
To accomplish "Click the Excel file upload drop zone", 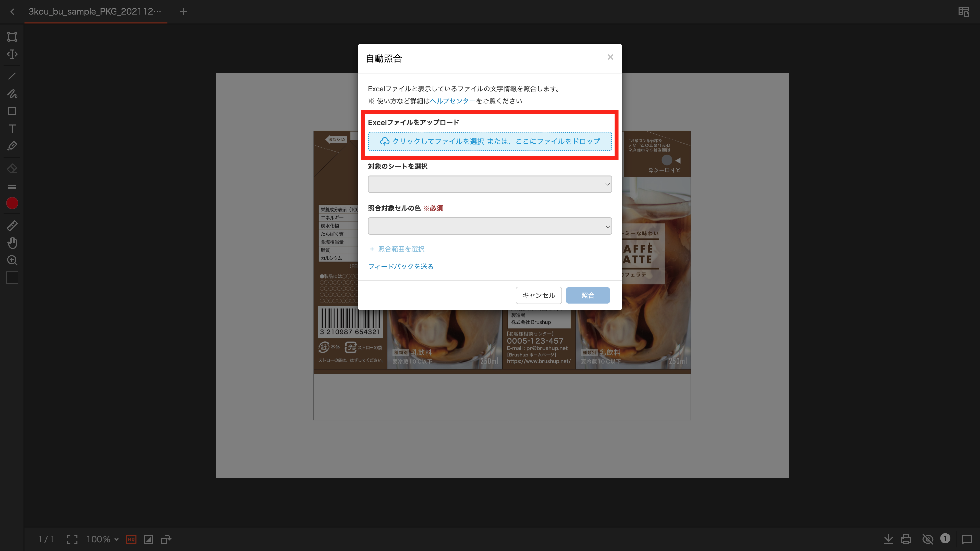I will pos(490,142).
